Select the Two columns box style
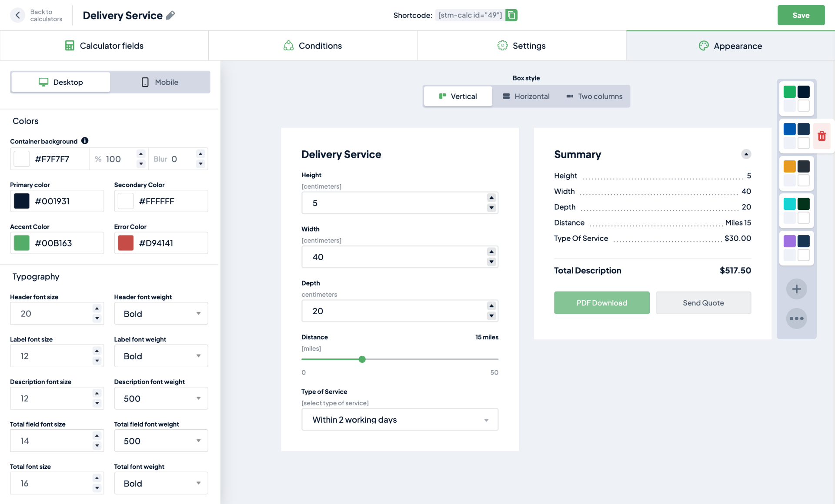Viewport: 835px width, 504px height. tap(595, 96)
